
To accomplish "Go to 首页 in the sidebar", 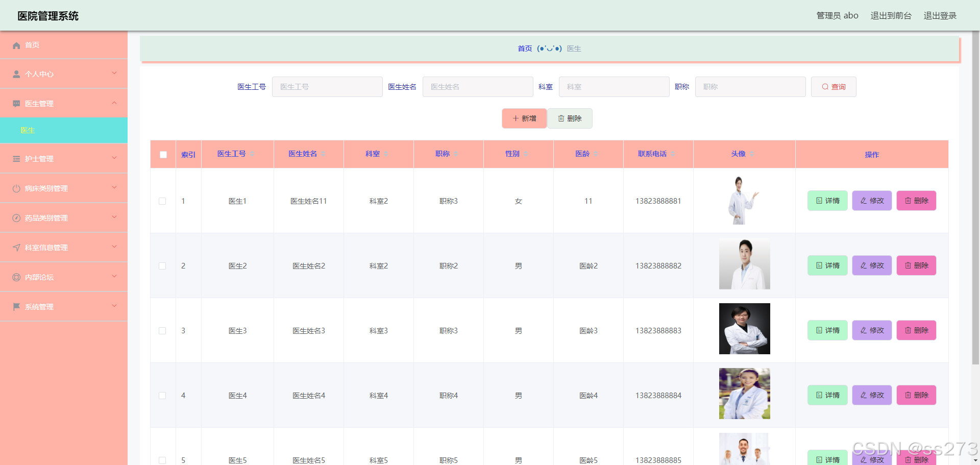I will 64,45.
